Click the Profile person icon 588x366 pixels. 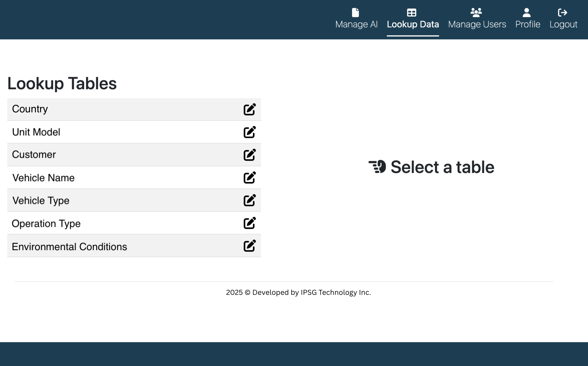pyautogui.click(x=526, y=13)
